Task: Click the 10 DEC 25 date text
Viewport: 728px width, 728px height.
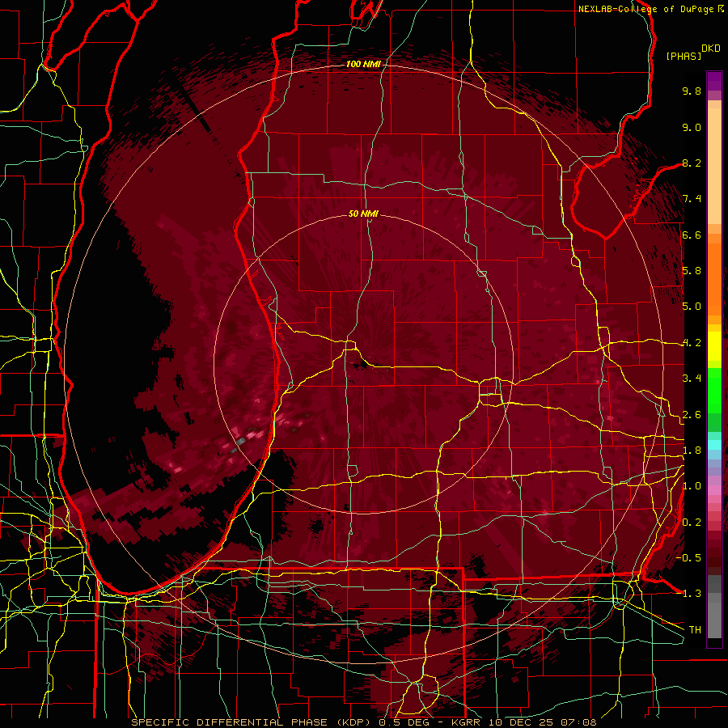Action: coord(522,722)
